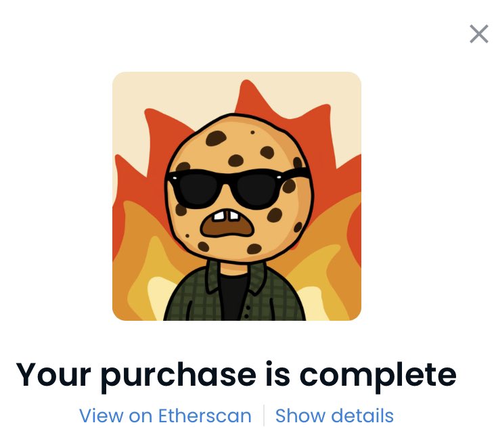Open the purchased cookie NFT image
Viewport: 496px width, 448px height.
[x=237, y=196]
